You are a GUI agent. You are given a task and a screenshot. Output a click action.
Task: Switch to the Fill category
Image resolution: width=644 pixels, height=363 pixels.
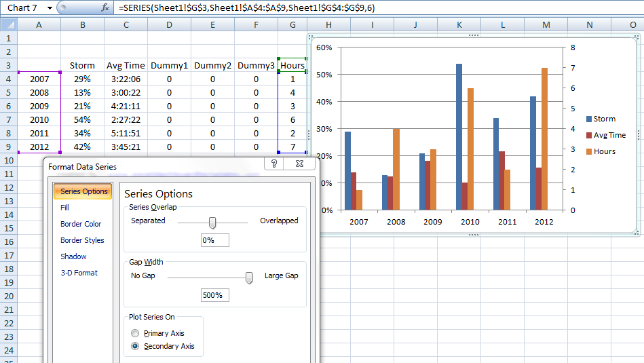pyautogui.click(x=65, y=208)
